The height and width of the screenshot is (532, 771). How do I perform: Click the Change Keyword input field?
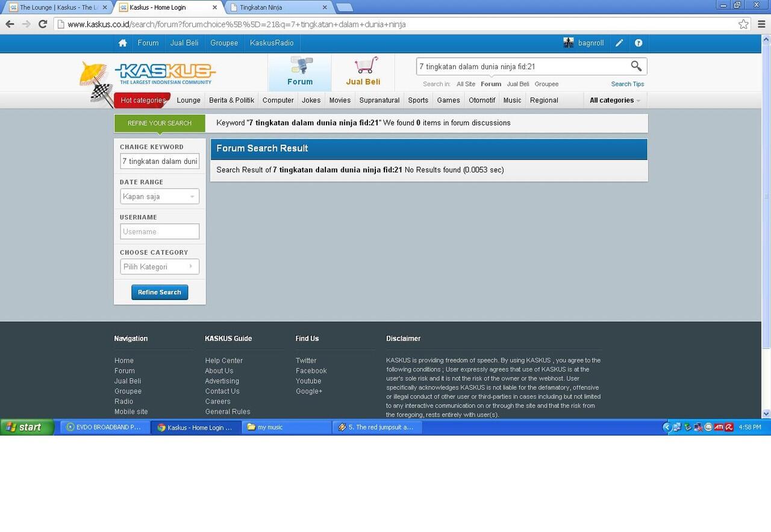(x=160, y=161)
